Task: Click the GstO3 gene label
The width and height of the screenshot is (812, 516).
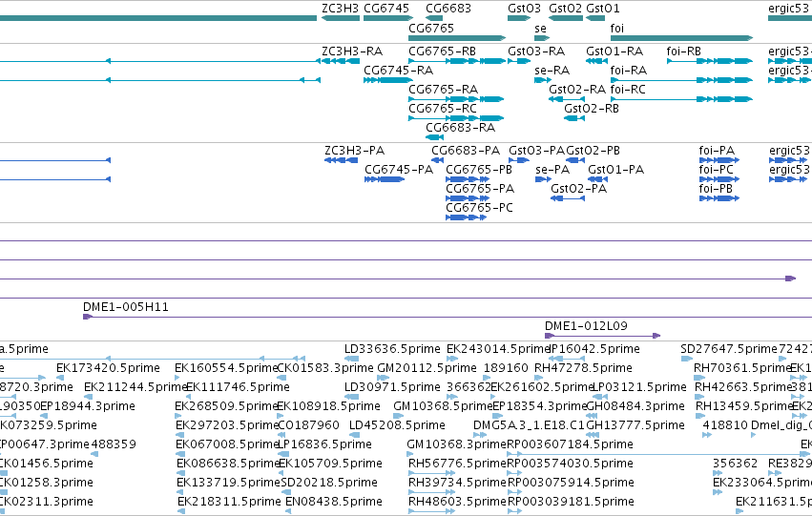Action: point(524,9)
